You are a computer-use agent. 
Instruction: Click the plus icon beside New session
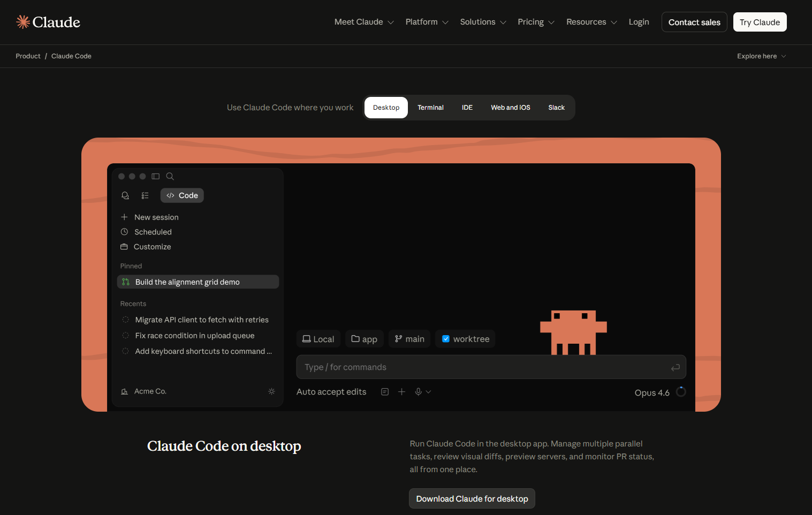point(124,217)
